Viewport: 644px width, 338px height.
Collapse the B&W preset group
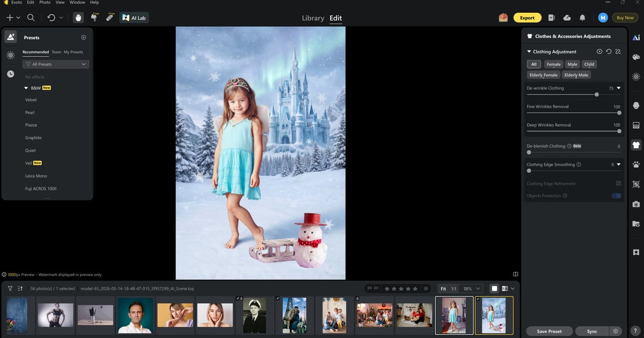[x=26, y=88]
